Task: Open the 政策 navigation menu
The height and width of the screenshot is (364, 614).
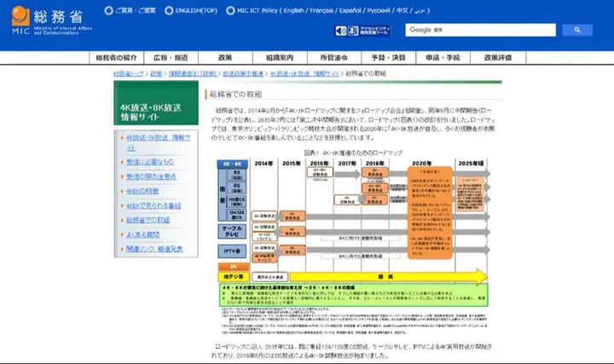Action: coord(225,58)
